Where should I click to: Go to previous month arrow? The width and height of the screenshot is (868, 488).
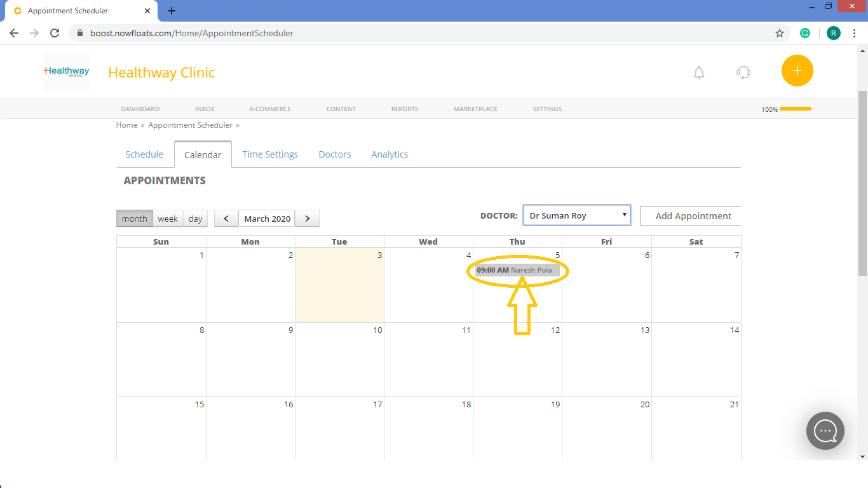[226, 219]
